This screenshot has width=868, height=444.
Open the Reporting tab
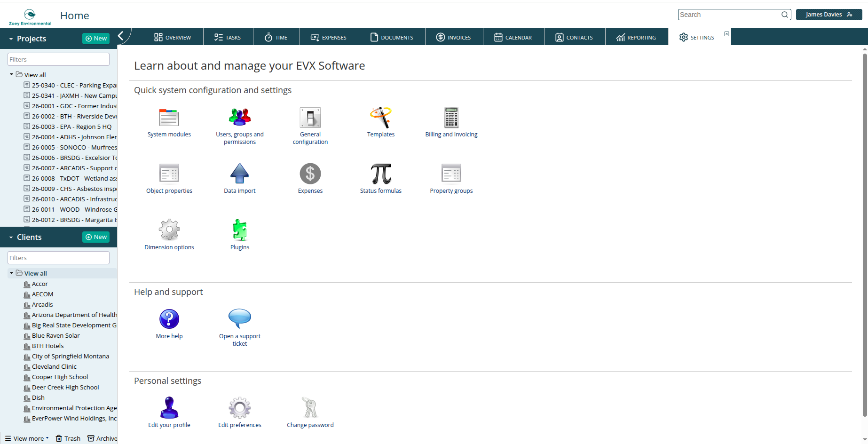pyautogui.click(x=637, y=37)
